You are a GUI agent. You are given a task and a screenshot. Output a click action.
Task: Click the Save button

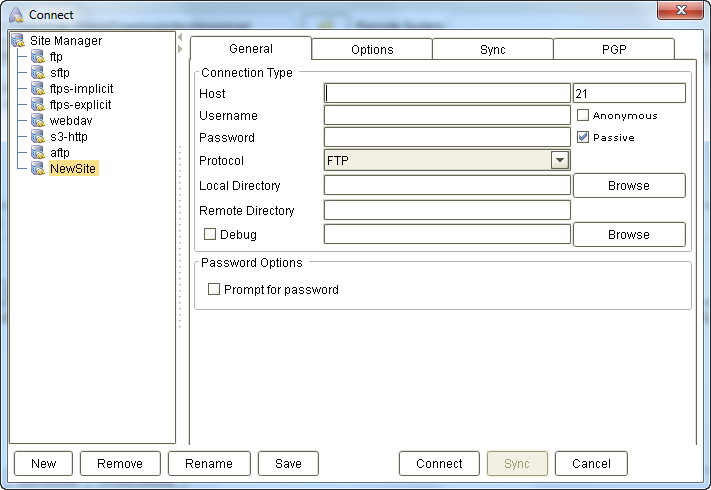pos(288,463)
